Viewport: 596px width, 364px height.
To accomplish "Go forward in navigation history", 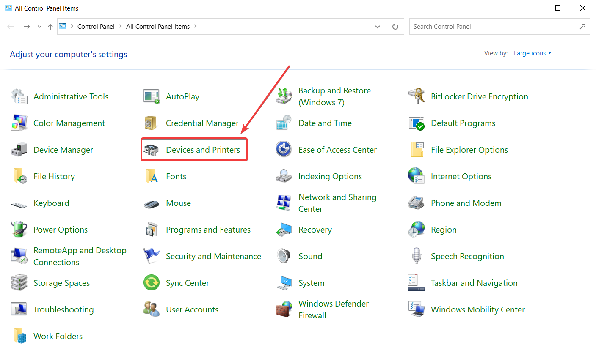I will tap(27, 27).
